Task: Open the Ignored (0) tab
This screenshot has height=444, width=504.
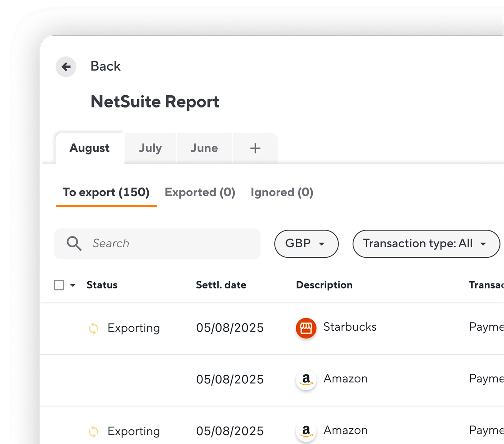Action: pyautogui.click(x=282, y=192)
